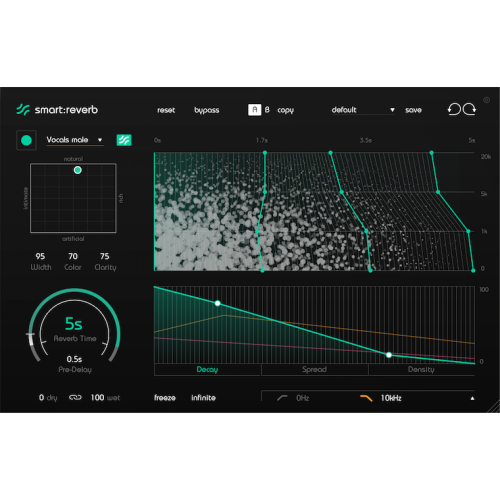Image resolution: width=500 pixels, height=500 pixels.
Task: Start learning with green record button
Action: [26, 140]
